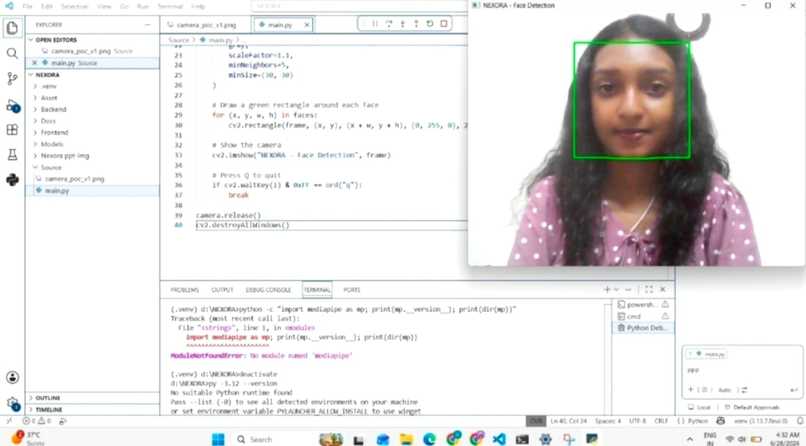Switch to the Ports panel tab
This screenshot has height=446, width=806.
click(x=352, y=290)
